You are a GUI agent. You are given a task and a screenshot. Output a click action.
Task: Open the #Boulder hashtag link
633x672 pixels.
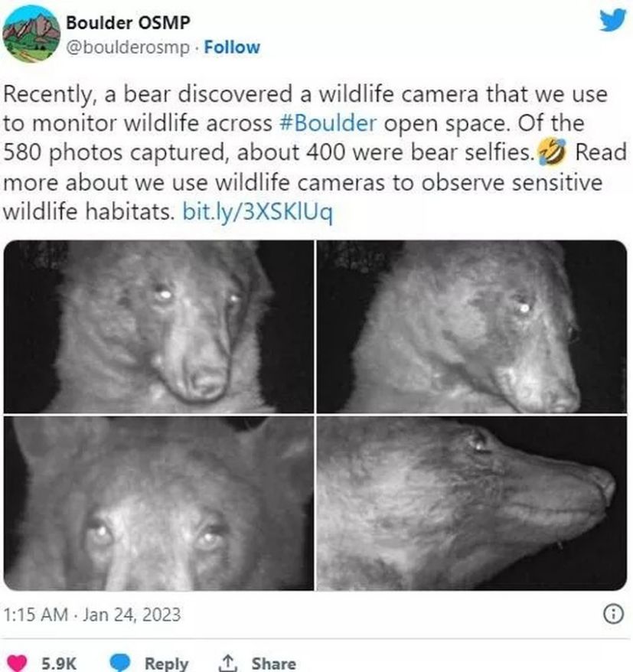point(328,123)
